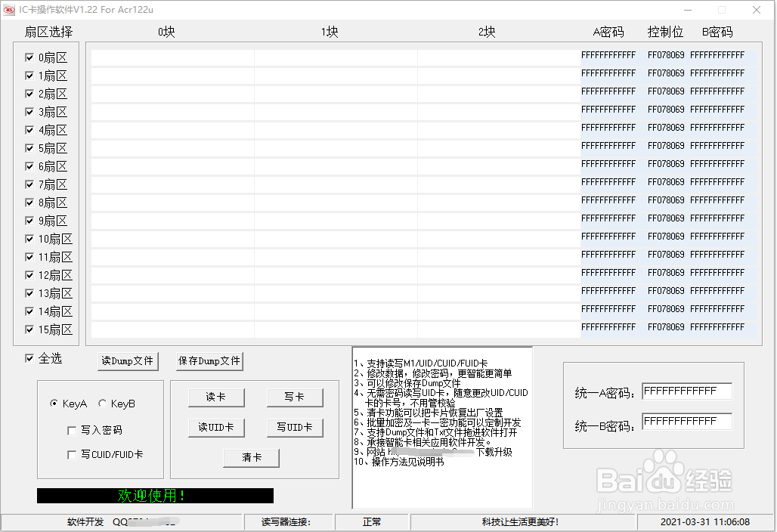Screen dimensions: 777x532
Task: Click sector 10 A密码 key field
Action: (608, 237)
